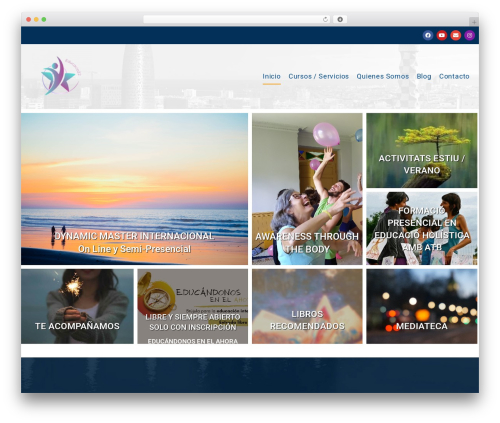Viewport: 500px width, 423px height.
Task: Click the email envelope icon
Action: click(x=456, y=35)
